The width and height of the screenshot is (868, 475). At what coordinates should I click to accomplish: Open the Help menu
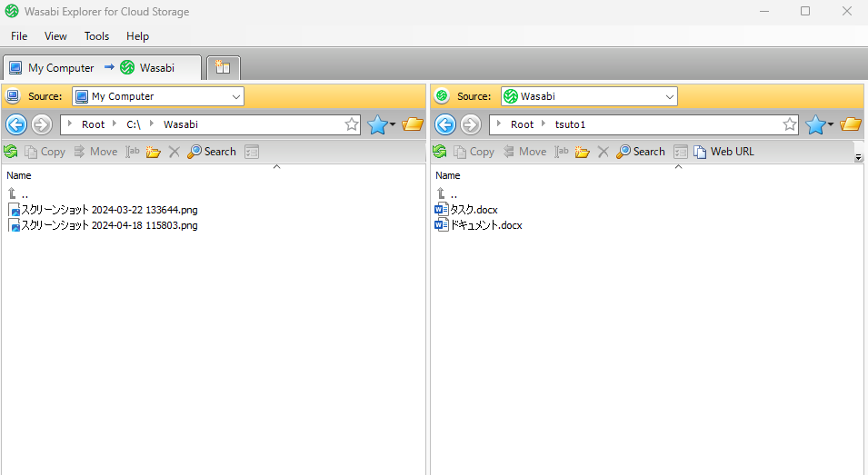click(137, 36)
